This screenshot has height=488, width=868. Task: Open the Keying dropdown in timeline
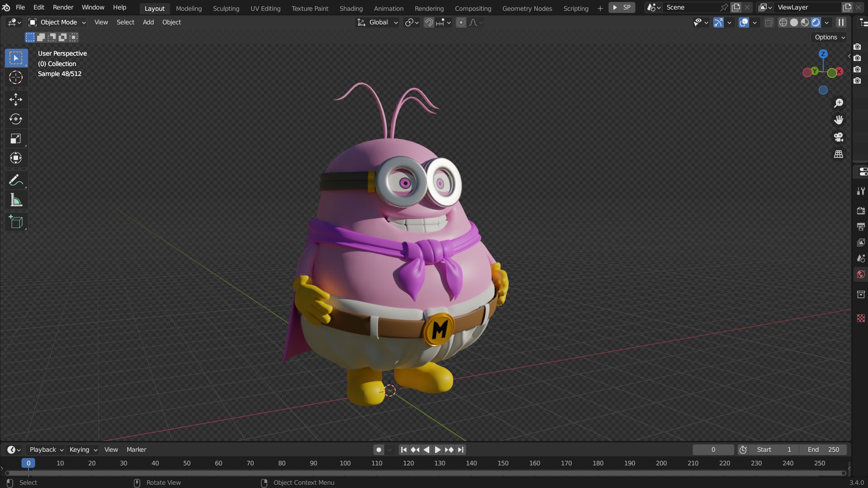(x=83, y=450)
